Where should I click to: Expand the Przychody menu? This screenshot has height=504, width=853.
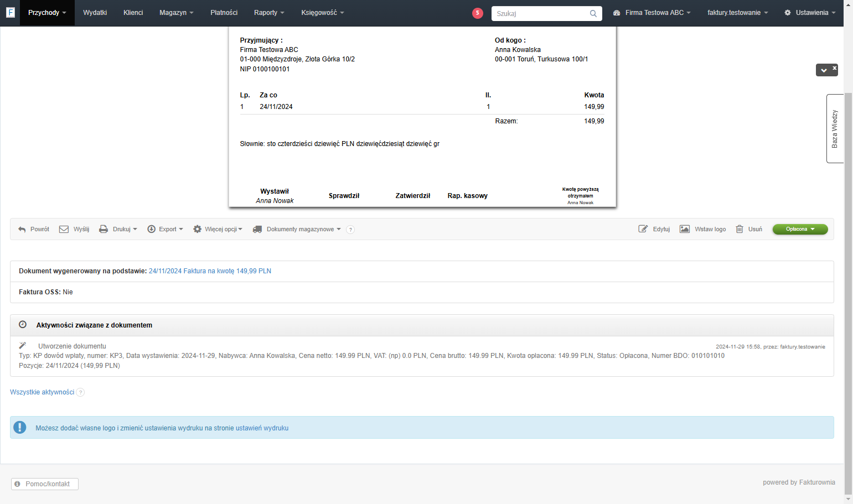pyautogui.click(x=47, y=13)
